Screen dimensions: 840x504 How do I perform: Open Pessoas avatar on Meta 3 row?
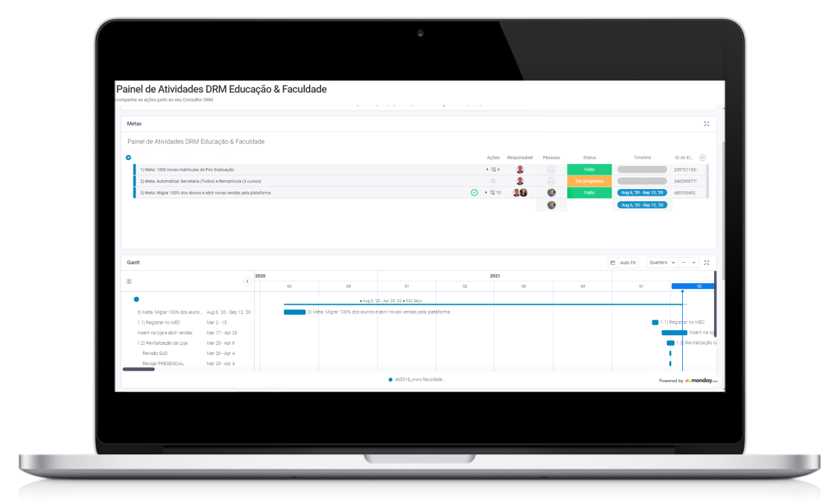pyautogui.click(x=551, y=192)
